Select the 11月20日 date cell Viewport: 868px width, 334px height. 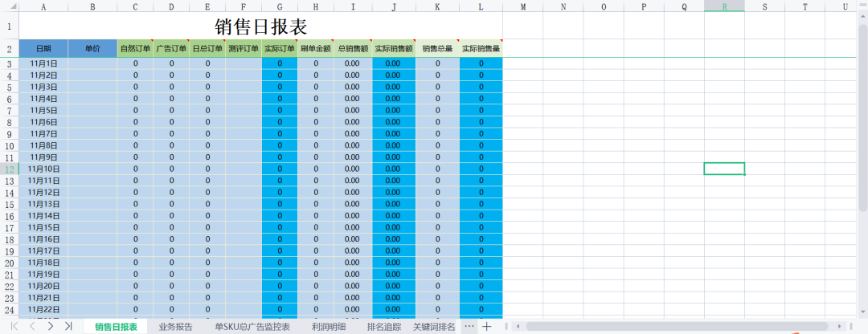click(43, 286)
